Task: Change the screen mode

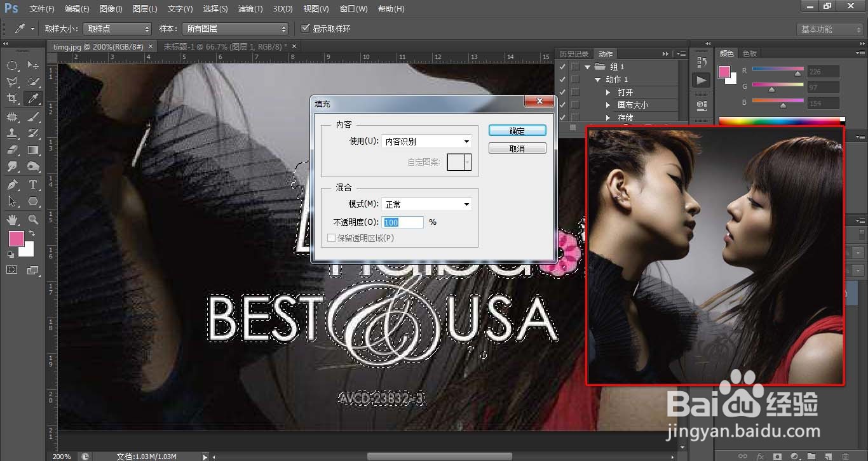Action: [x=33, y=270]
